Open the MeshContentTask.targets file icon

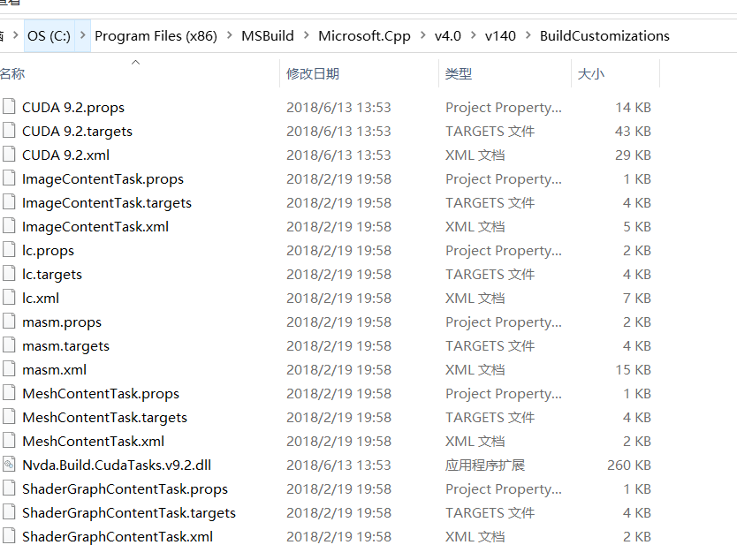[11, 417]
